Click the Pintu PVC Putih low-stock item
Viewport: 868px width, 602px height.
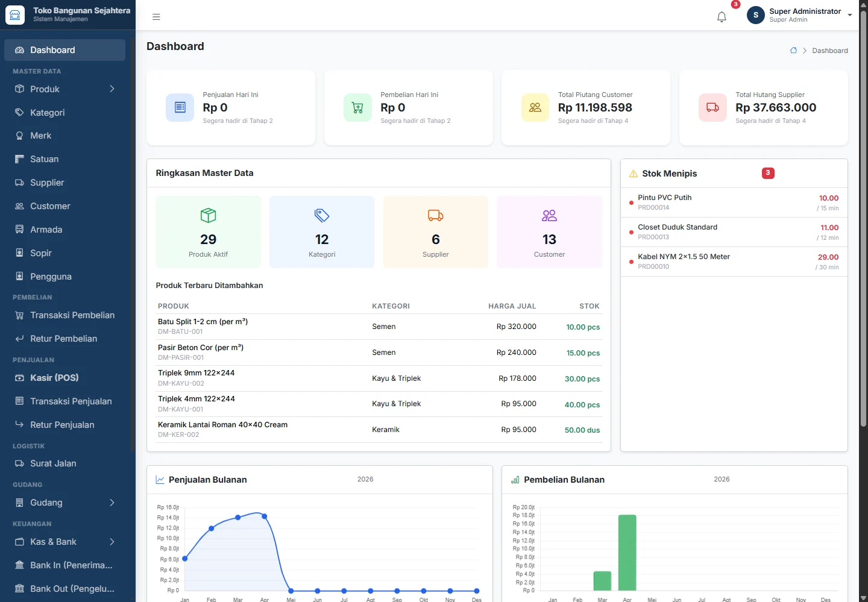click(x=734, y=202)
